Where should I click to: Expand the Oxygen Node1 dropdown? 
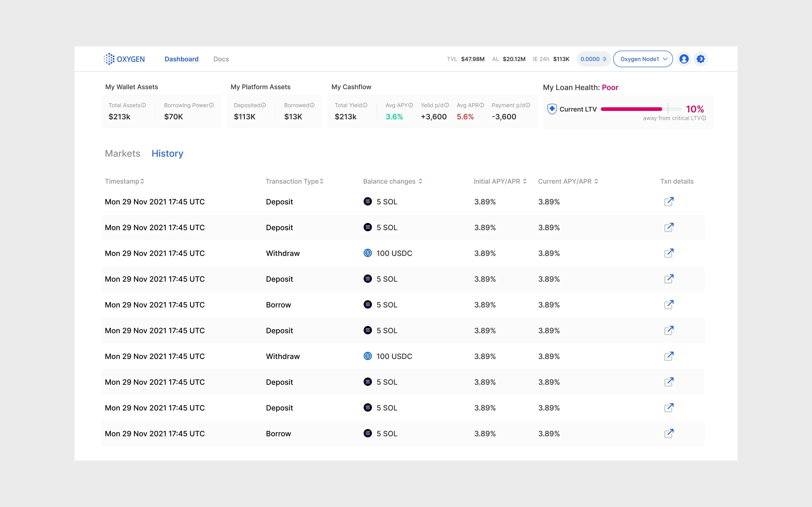pyautogui.click(x=643, y=59)
